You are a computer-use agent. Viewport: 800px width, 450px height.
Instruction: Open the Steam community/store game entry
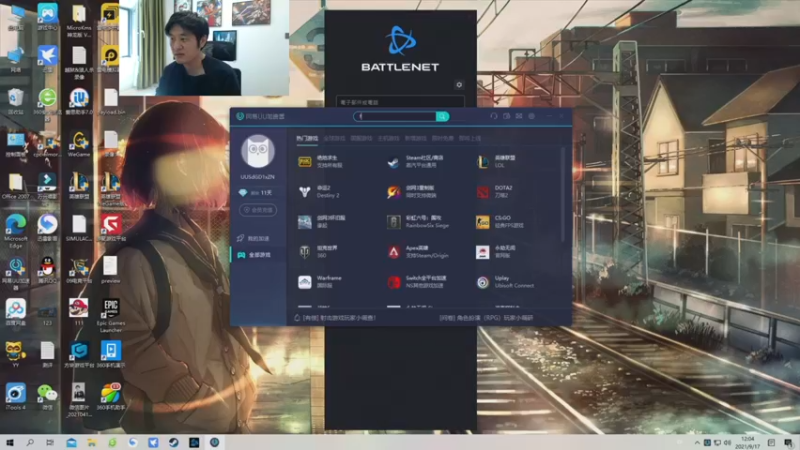pos(414,162)
